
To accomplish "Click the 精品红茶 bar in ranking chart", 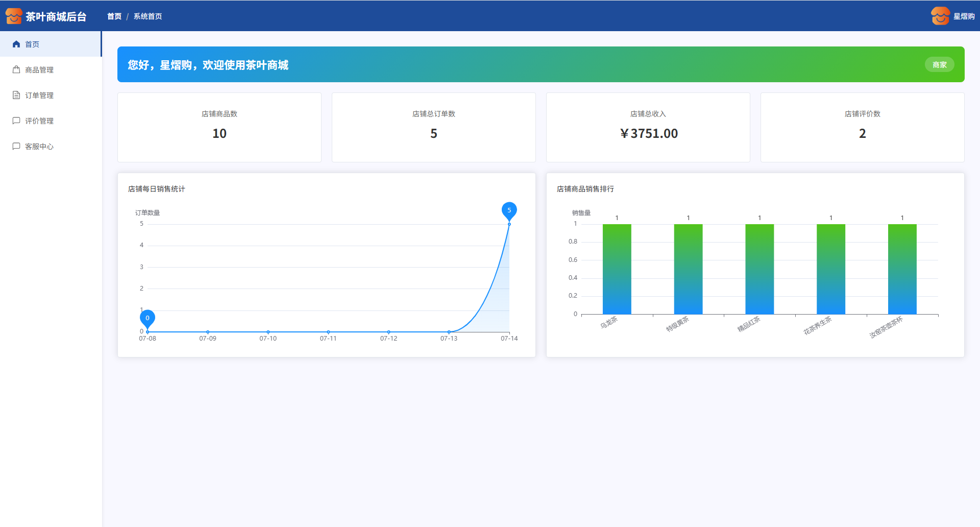I will pos(759,269).
